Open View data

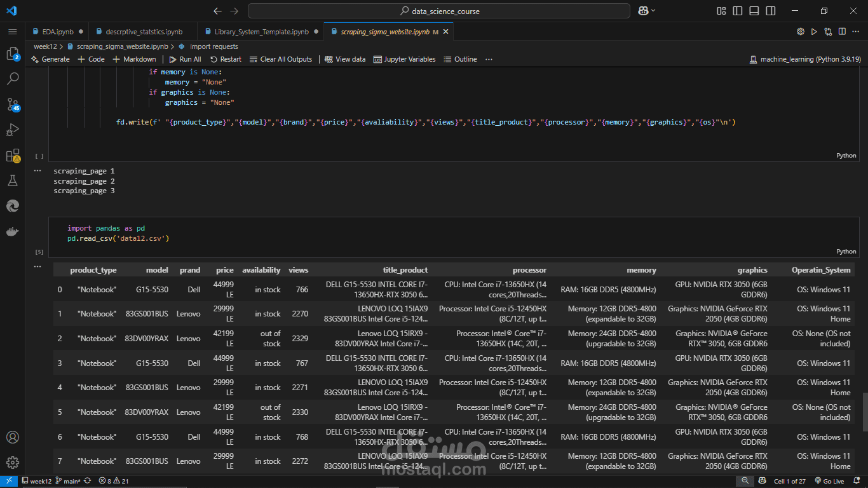point(345,59)
